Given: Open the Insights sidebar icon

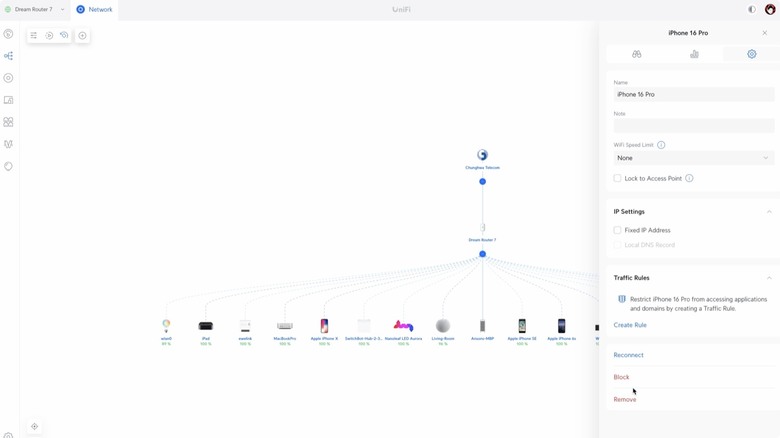Looking at the screenshot, I should point(8,144).
